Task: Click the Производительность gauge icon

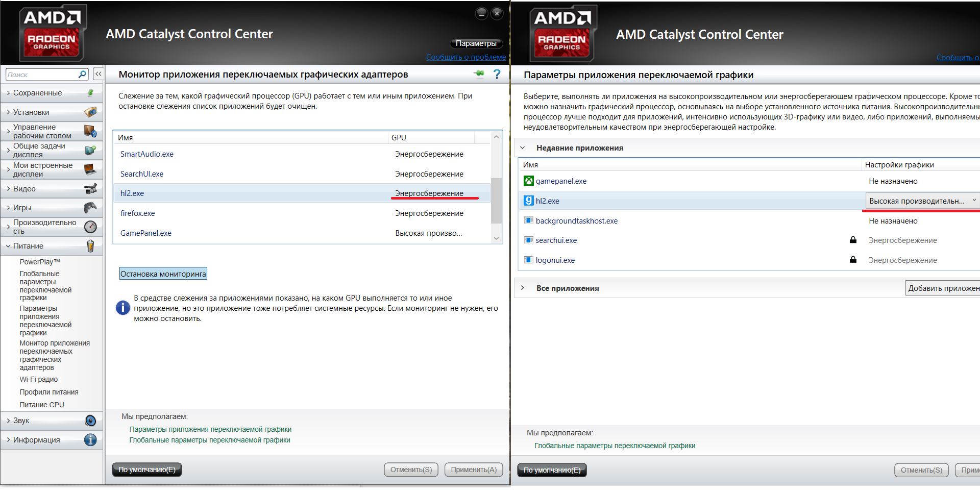Action: point(90,227)
